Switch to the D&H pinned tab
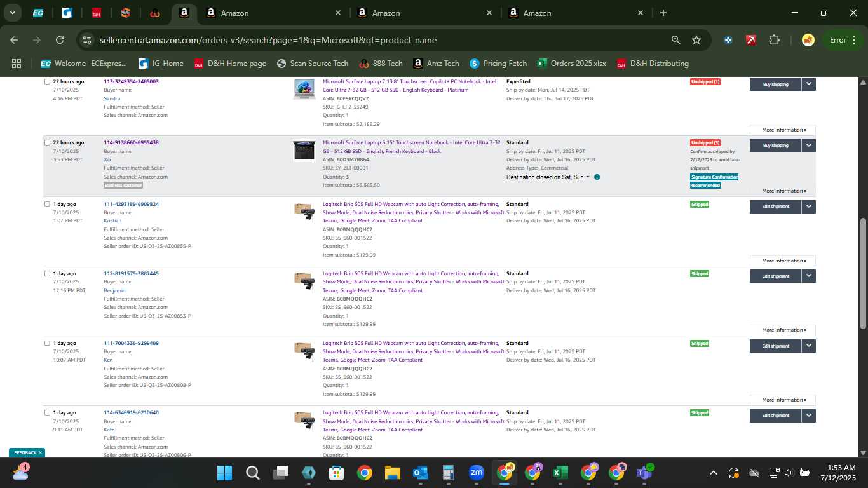Image resolution: width=868 pixels, height=488 pixels. [97, 13]
